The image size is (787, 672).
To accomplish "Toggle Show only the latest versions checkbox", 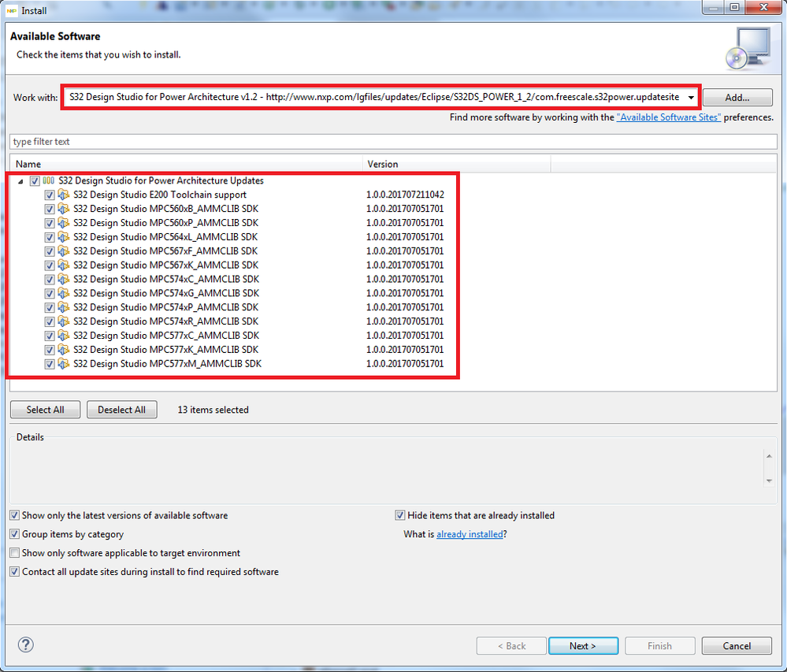I will [14, 515].
